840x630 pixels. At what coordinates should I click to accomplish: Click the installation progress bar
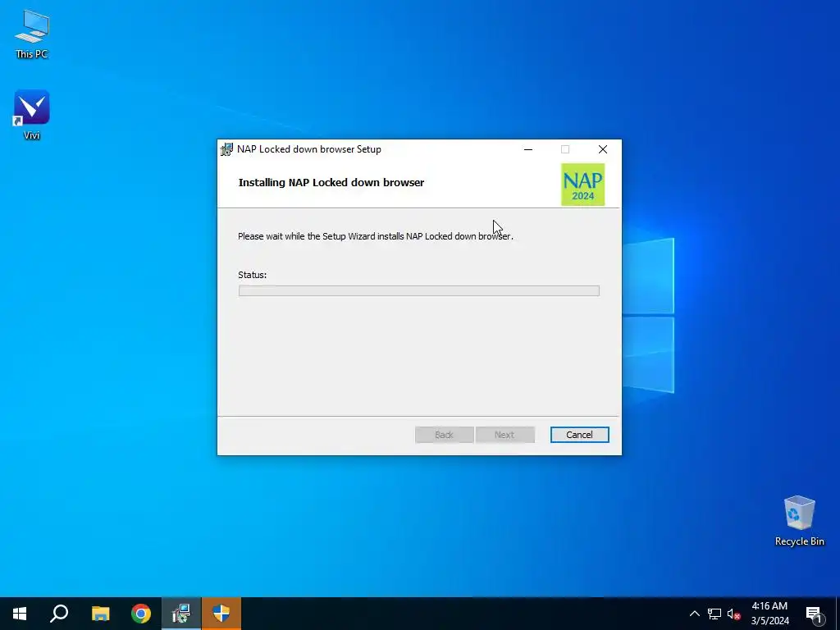pos(419,291)
